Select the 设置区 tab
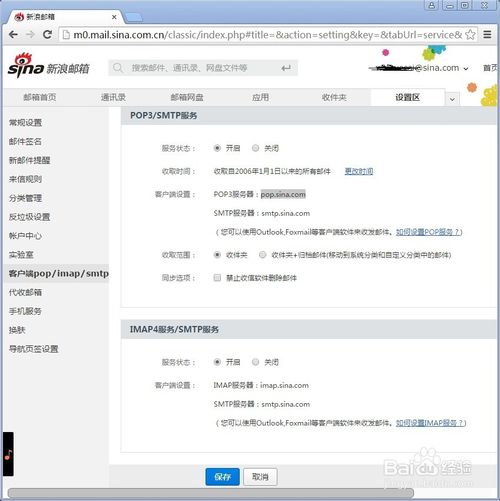Screen dimensions: 500x501 point(407,97)
